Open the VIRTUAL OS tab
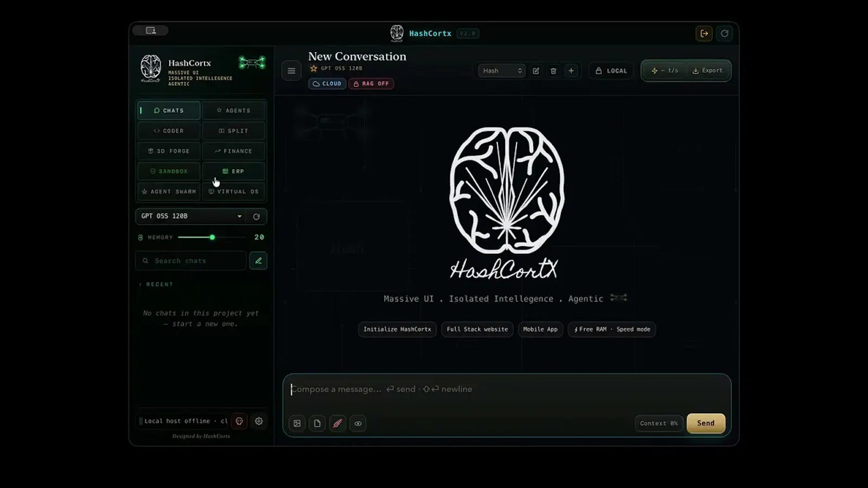 [x=234, y=191]
